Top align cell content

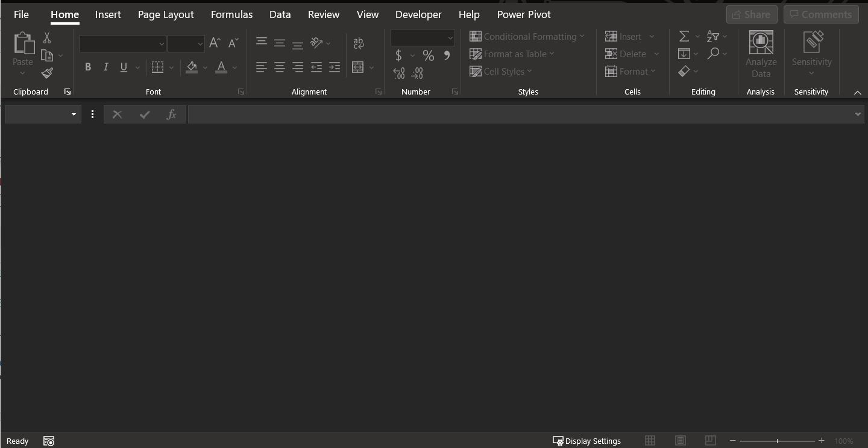point(262,42)
